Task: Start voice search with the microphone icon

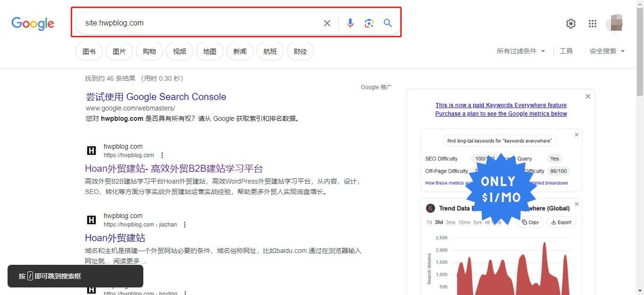Action: point(350,23)
